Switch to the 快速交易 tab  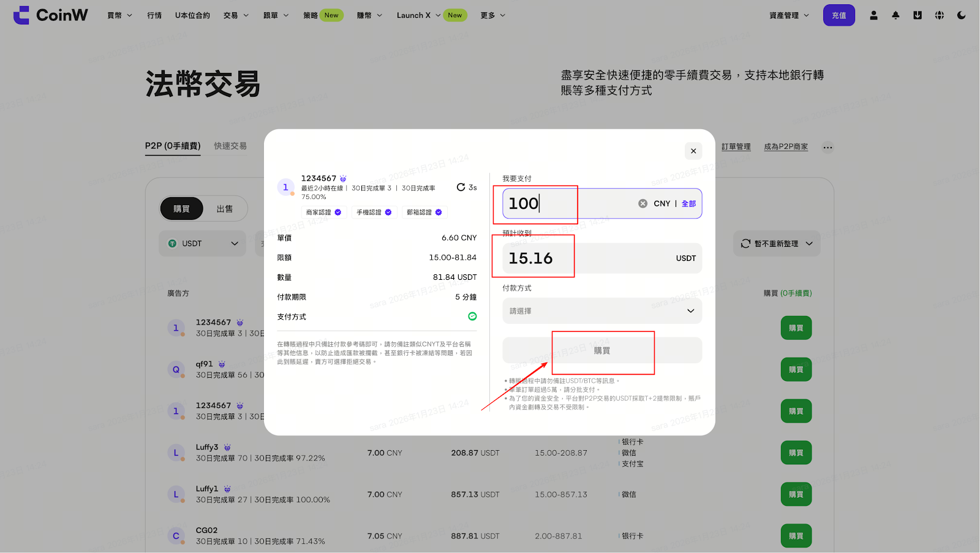pos(230,146)
